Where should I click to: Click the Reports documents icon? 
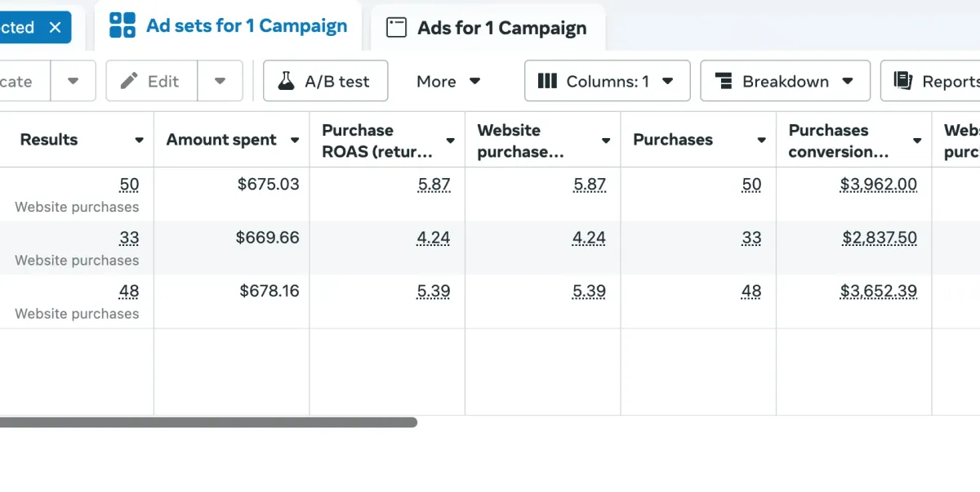[903, 81]
